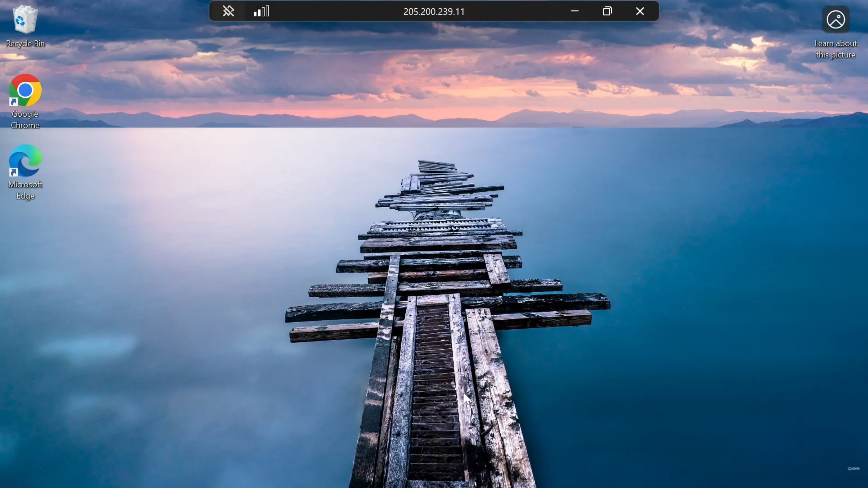Viewport: 868px width, 488px height.
Task: Click the Google Chrome label text
Action: pyautogui.click(x=25, y=120)
